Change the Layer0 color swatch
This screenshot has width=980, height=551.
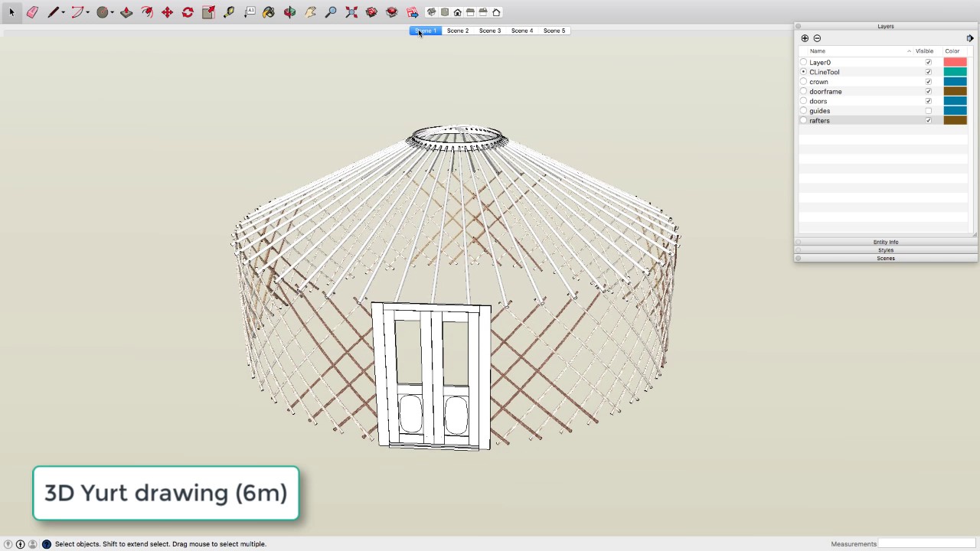click(x=955, y=63)
